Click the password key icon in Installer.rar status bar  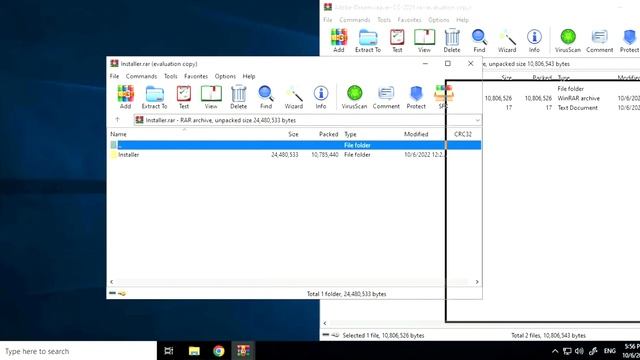tap(122, 293)
